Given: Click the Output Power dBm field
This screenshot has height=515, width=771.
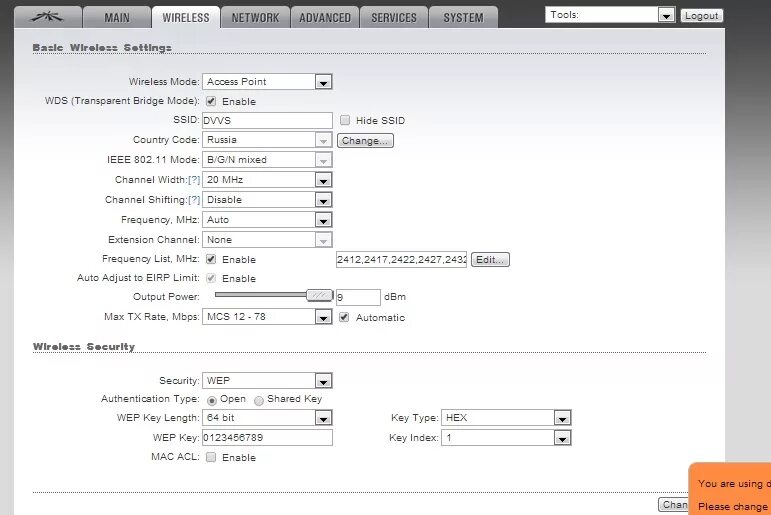Looking at the screenshot, I should (358, 297).
